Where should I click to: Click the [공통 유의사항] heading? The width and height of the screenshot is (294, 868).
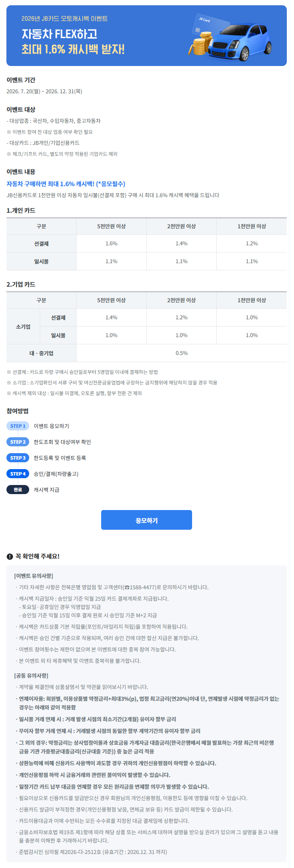point(31,675)
